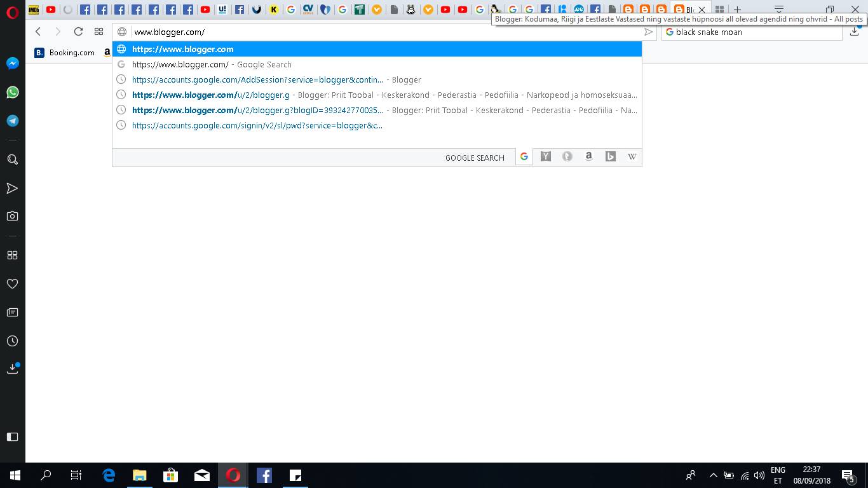Viewport: 868px width, 488px height.
Task: Open Messenger in the Opera sidebar
Action: pyautogui.click(x=12, y=64)
